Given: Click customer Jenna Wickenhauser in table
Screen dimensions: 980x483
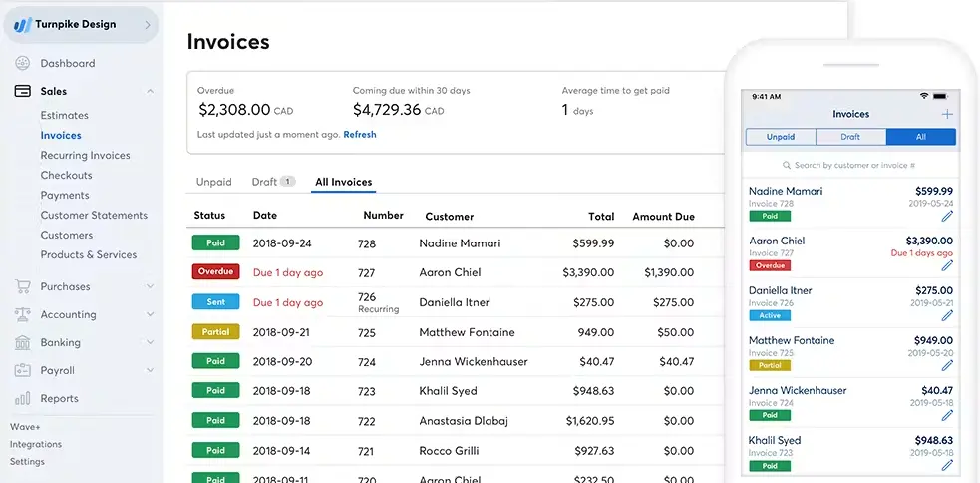Looking at the screenshot, I should [474, 361].
